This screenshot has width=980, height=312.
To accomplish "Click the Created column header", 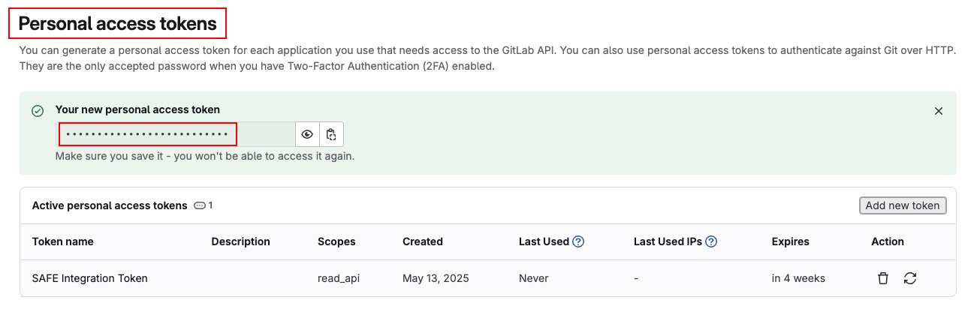I will tap(423, 241).
